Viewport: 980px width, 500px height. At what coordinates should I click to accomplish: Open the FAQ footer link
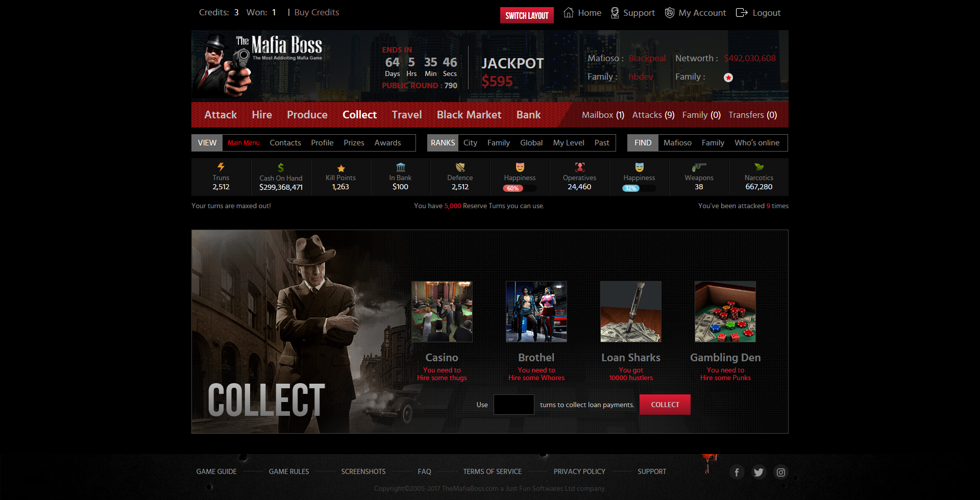point(424,471)
